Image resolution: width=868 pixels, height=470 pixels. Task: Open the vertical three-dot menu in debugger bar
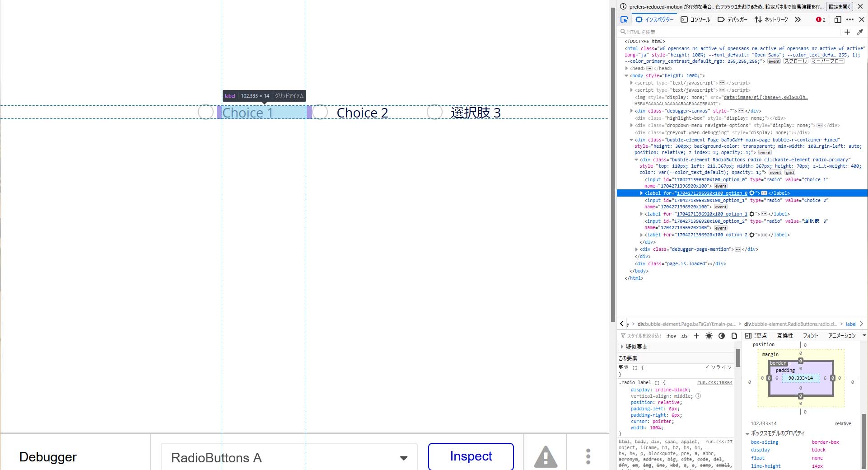(x=588, y=456)
